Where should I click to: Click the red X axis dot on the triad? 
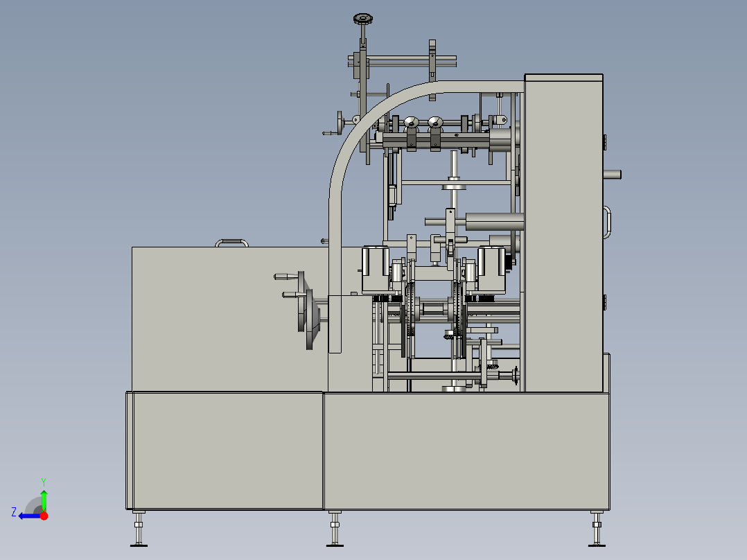tap(44, 516)
